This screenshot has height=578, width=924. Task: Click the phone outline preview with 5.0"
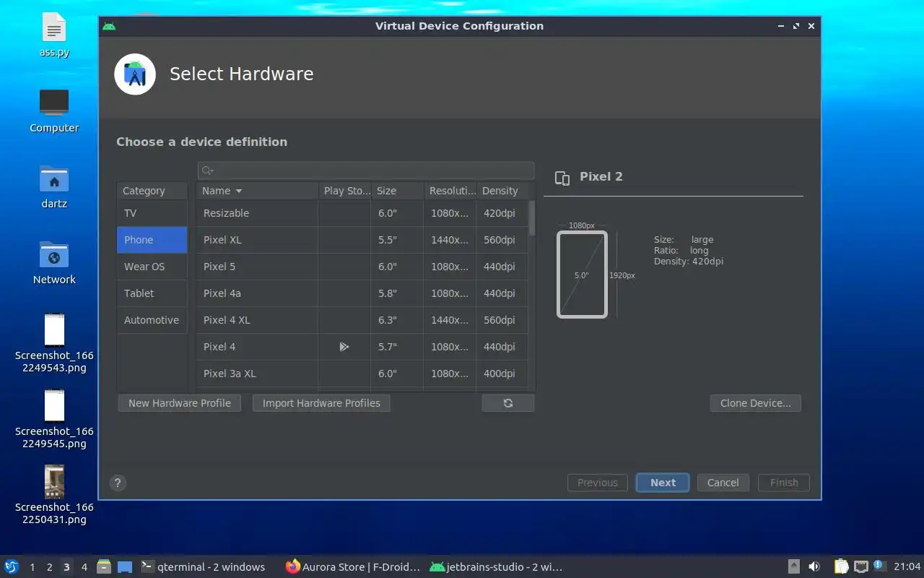pos(582,275)
